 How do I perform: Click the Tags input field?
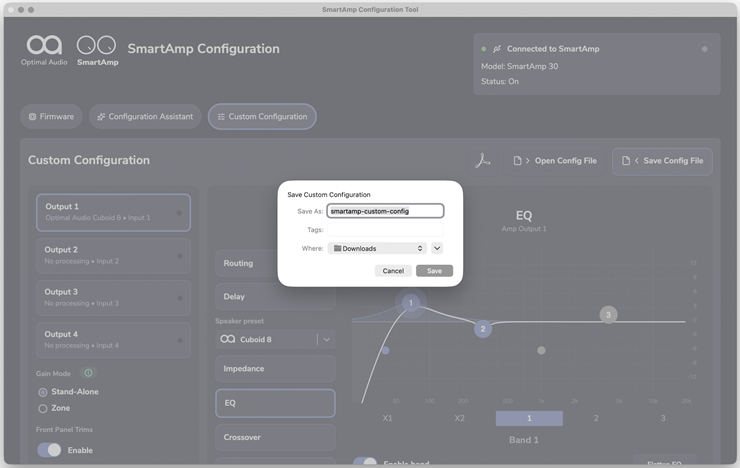pos(385,230)
